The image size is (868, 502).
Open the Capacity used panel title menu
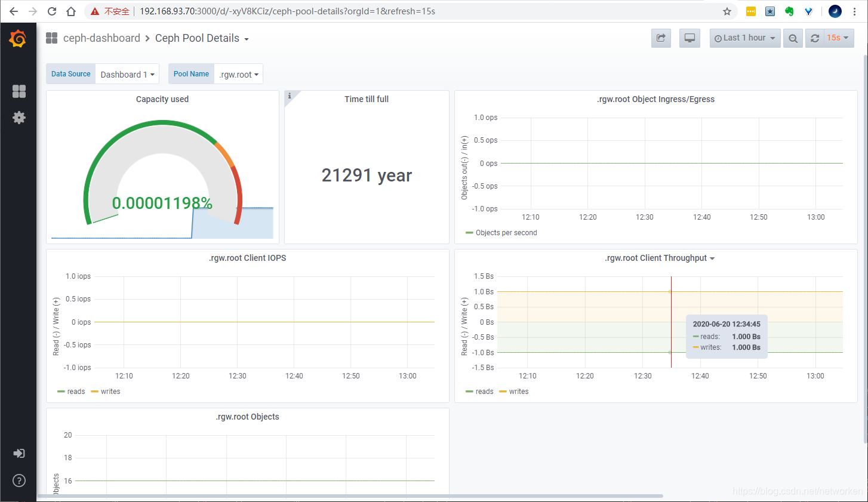[162, 99]
